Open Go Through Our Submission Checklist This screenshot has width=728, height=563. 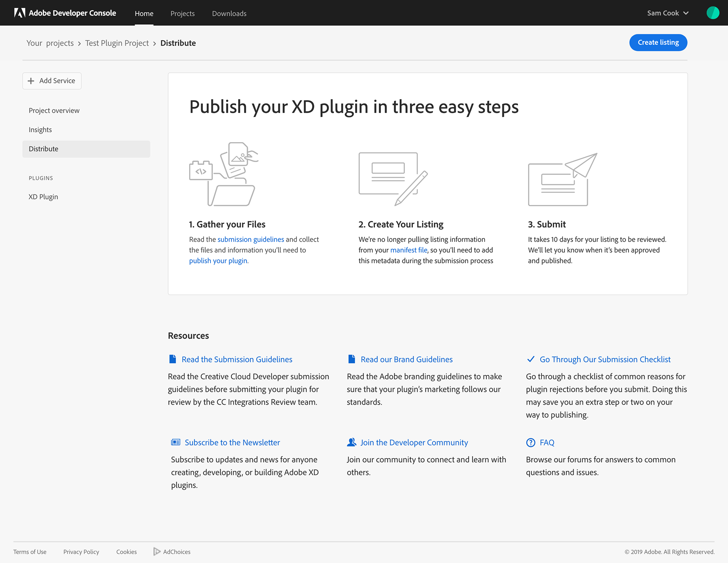click(x=605, y=359)
